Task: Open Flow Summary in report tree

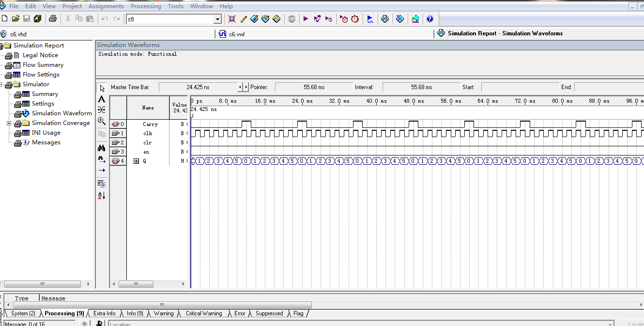Action: point(43,65)
